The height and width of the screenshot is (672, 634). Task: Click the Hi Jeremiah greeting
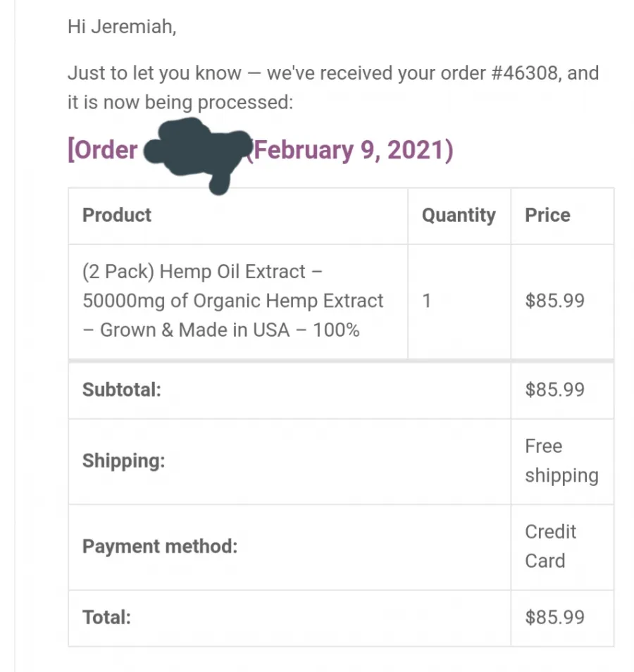click(x=122, y=27)
